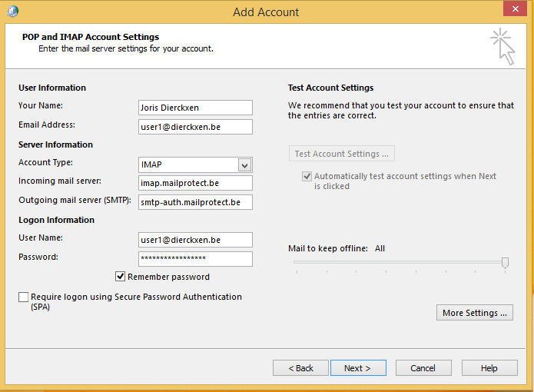
Task: Tick the Remember password checkbox
Action: 121,277
